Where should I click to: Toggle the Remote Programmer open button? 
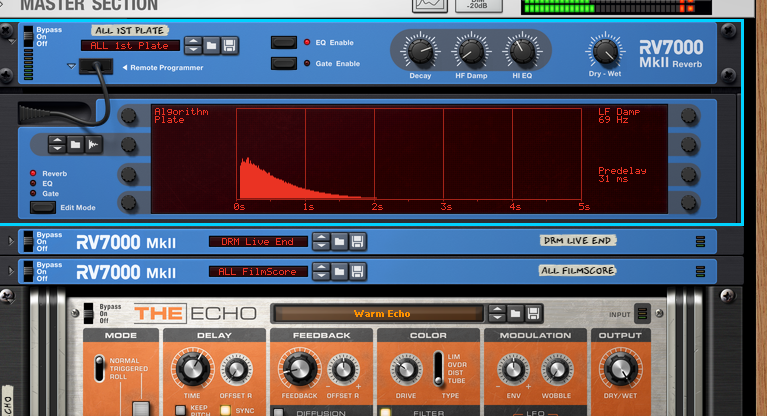click(x=96, y=66)
